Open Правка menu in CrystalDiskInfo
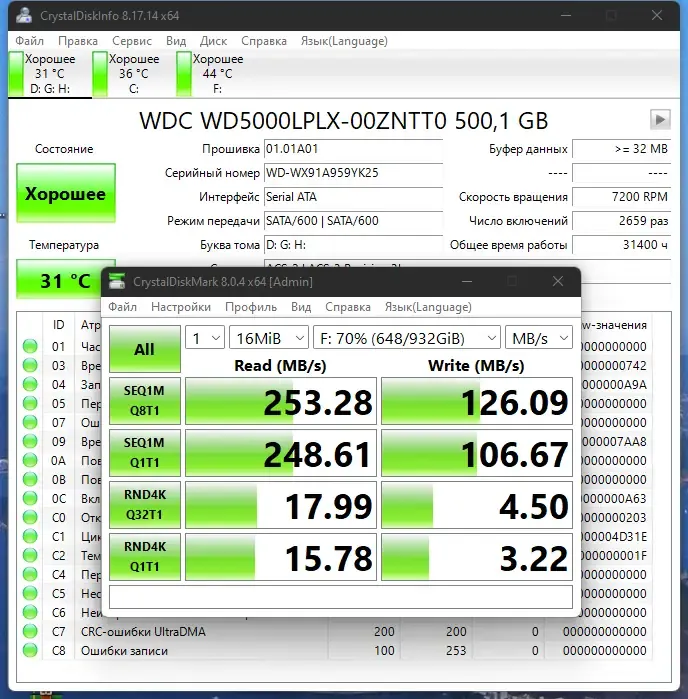Screen dimensions: 688x699 [x=78, y=41]
